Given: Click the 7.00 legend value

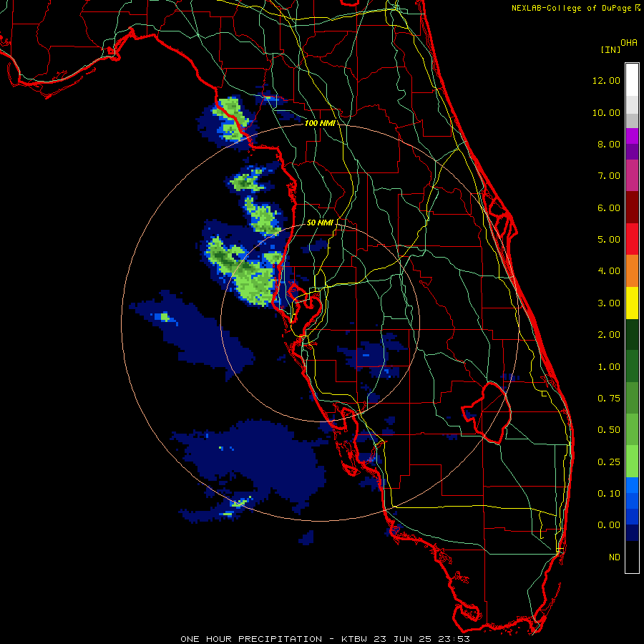Looking at the screenshot, I should [609, 176].
